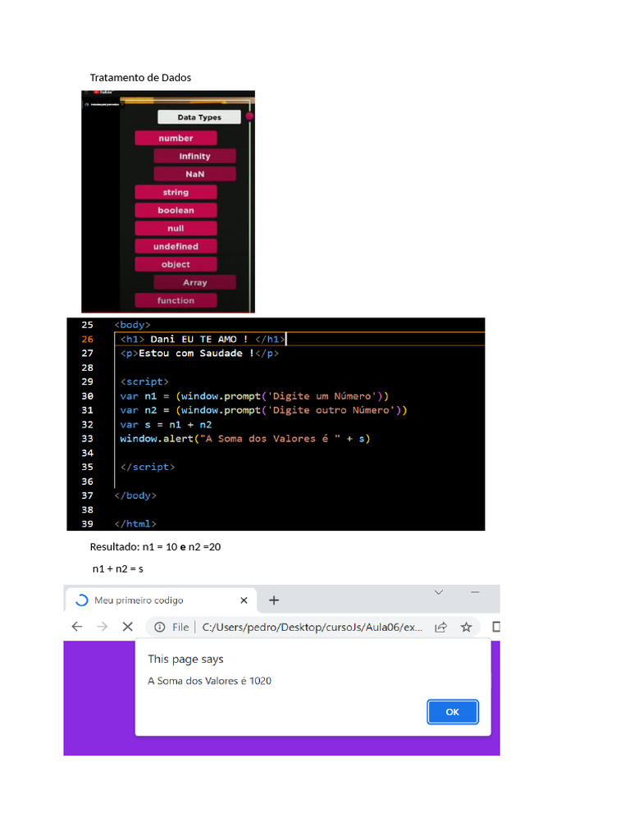Viewport: 630px width, 840px height.
Task: Click the red record dot in video thumbnail
Action: tap(249, 116)
